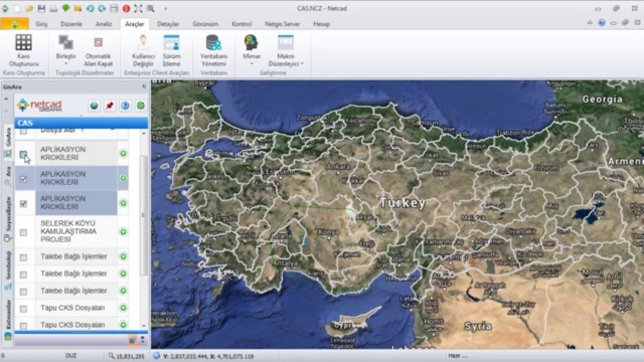Click the green speech bubble icon
This screenshot has height=362, width=644.
pyautogui.click(x=66, y=9)
